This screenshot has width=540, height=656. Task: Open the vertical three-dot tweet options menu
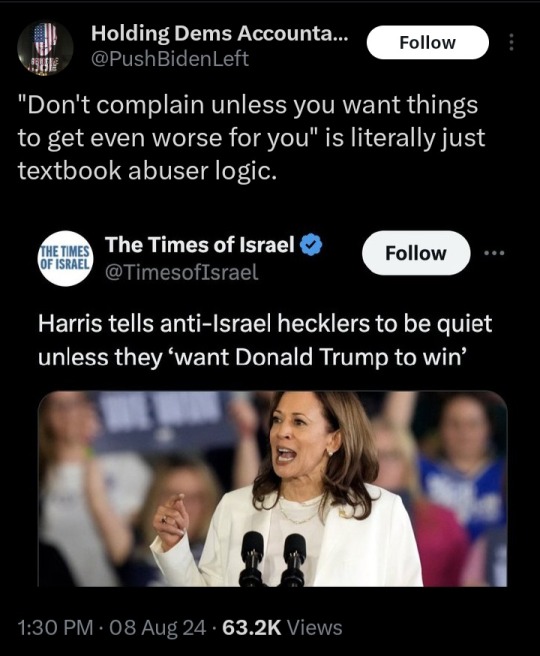(x=511, y=42)
